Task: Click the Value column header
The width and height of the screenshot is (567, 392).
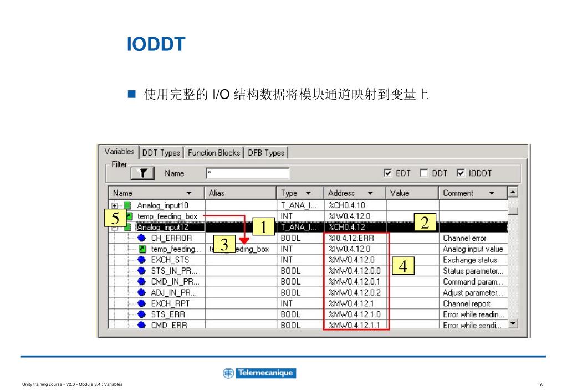Action: (x=412, y=193)
